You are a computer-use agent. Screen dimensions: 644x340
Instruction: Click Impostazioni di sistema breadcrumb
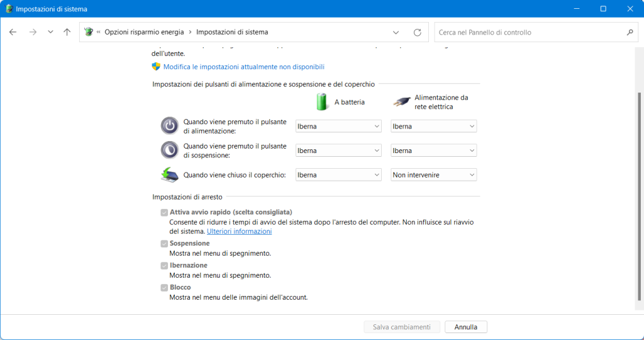coord(231,32)
